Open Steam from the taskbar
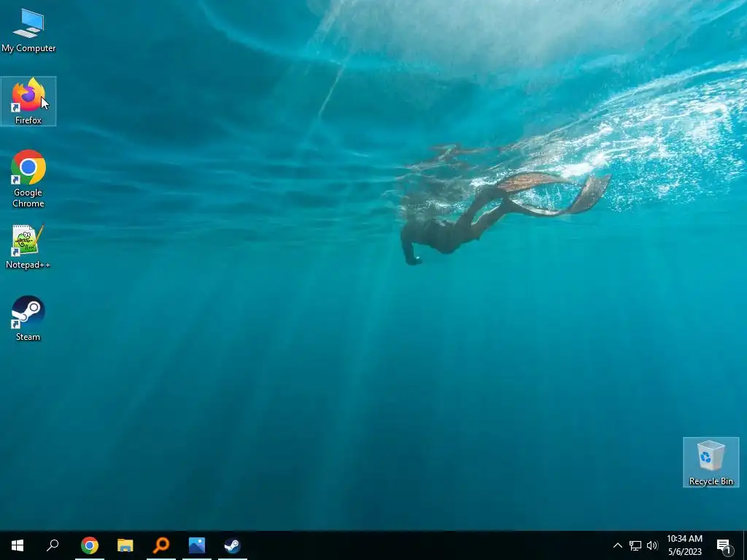 coord(233,545)
